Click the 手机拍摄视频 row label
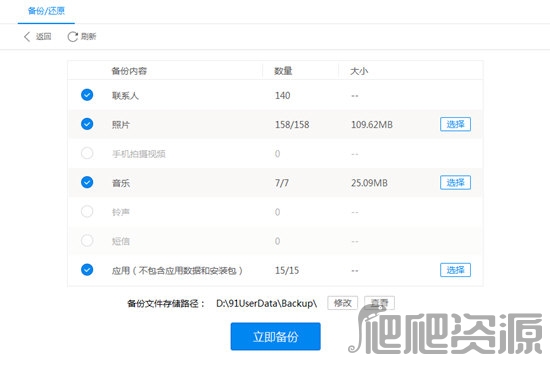This screenshot has height=365, width=550. [139, 154]
